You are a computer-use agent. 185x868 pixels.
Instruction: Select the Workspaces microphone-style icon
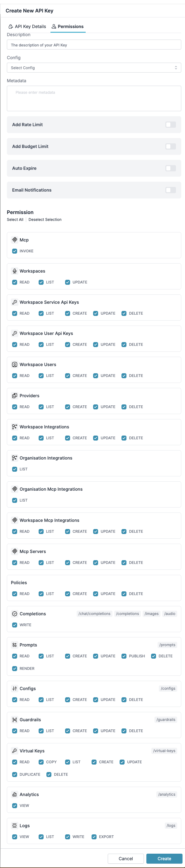click(x=15, y=271)
